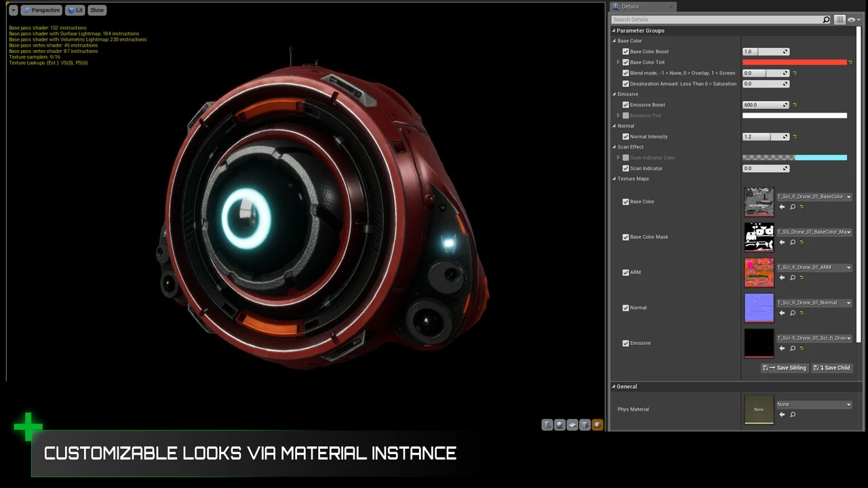Browse to Normal texture with magnifier icon
The width and height of the screenshot is (868, 488).
pos(793,313)
